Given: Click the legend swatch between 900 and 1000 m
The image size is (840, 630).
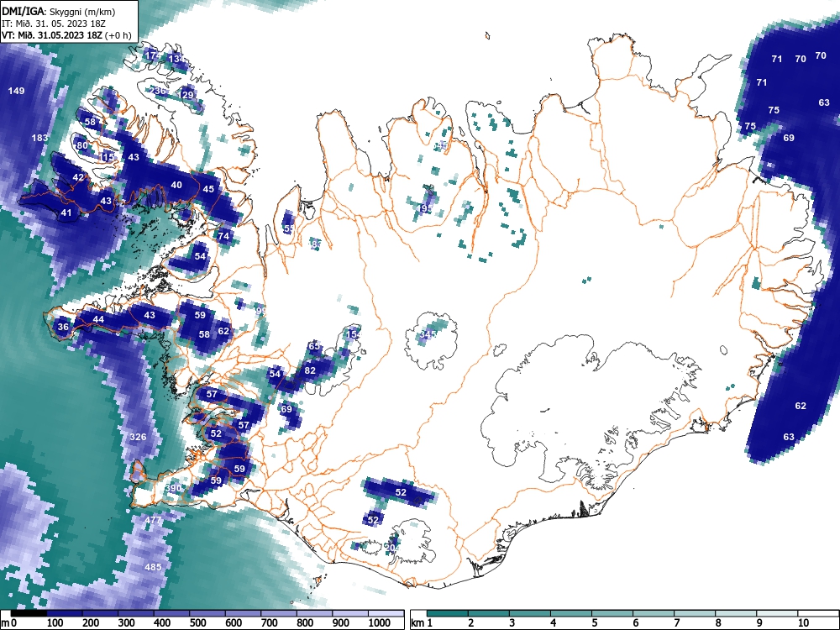Looking at the screenshot, I should pos(350,613).
